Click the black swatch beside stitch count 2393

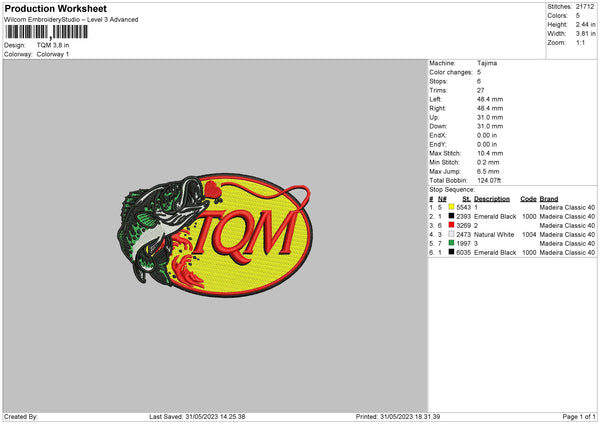point(452,216)
